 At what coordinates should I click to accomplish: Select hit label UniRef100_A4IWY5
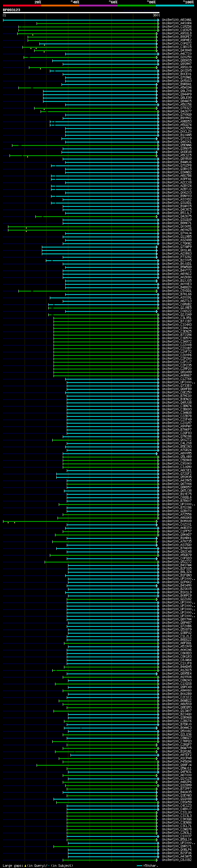click(x=176, y=856)
